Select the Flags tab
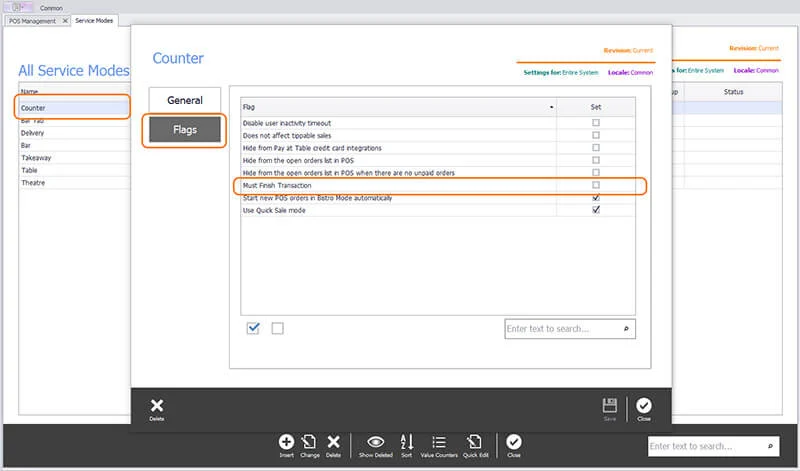Viewport: 800px width, 471px height. pos(185,130)
